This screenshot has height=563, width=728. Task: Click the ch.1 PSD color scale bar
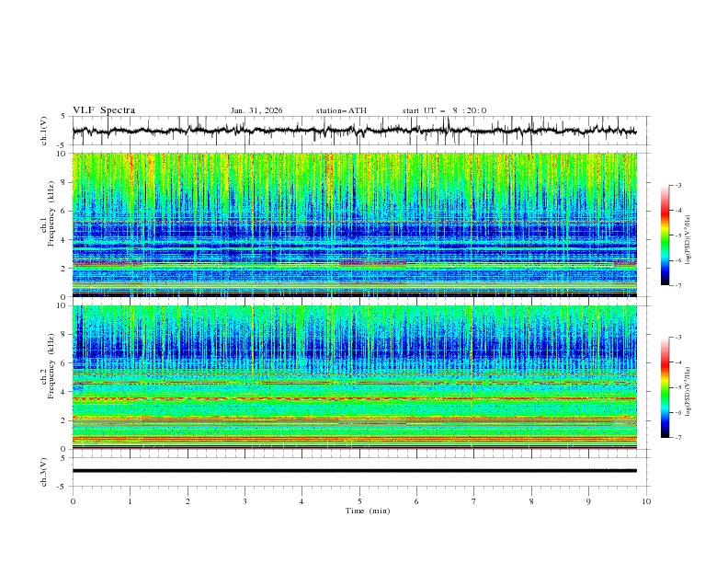coord(665,236)
